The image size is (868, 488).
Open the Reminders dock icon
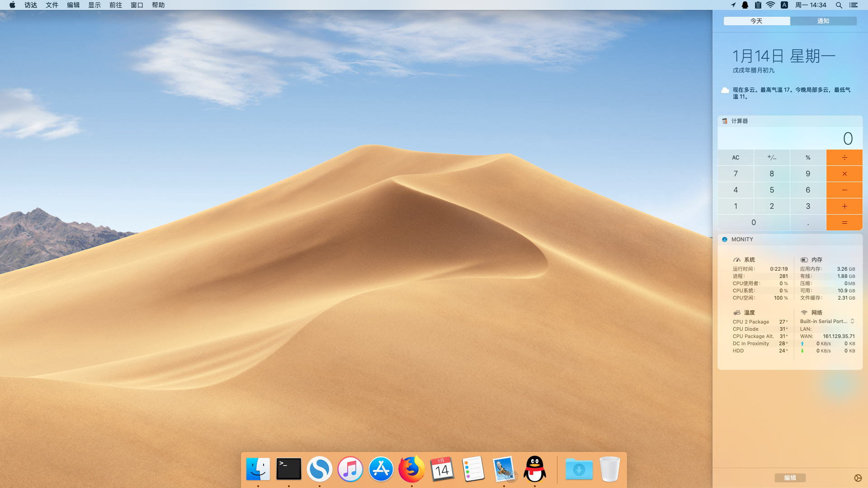coord(473,469)
